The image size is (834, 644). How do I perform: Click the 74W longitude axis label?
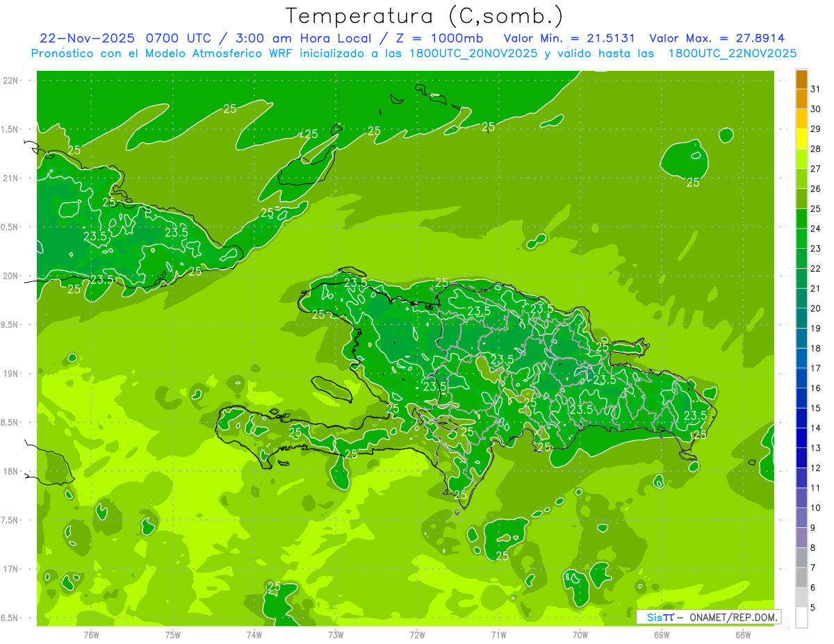click(254, 635)
